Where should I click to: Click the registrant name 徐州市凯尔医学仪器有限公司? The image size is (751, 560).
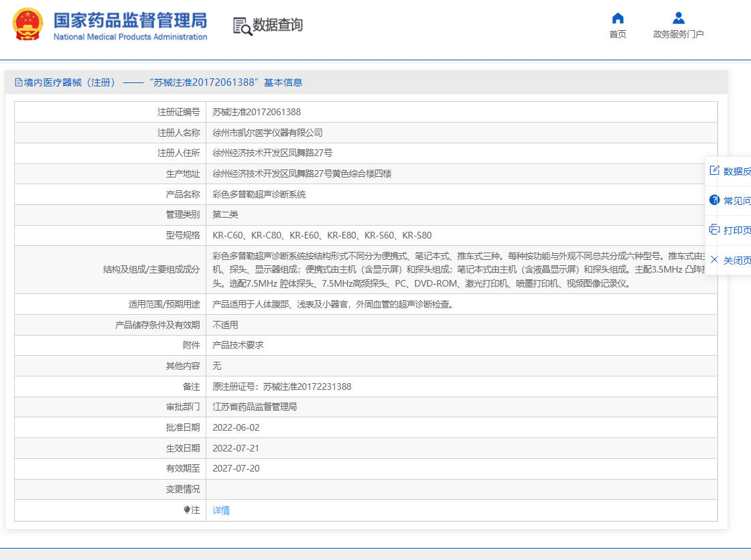click(x=267, y=133)
